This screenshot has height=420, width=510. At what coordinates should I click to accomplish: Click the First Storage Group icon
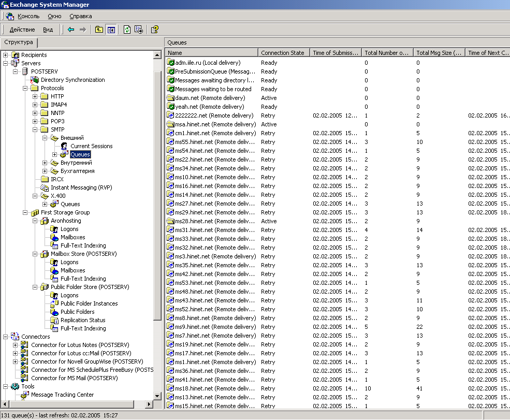(35, 212)
